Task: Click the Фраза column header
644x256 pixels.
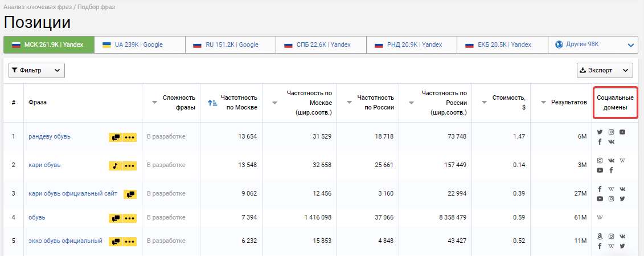Action: click(x=38, y=103)
